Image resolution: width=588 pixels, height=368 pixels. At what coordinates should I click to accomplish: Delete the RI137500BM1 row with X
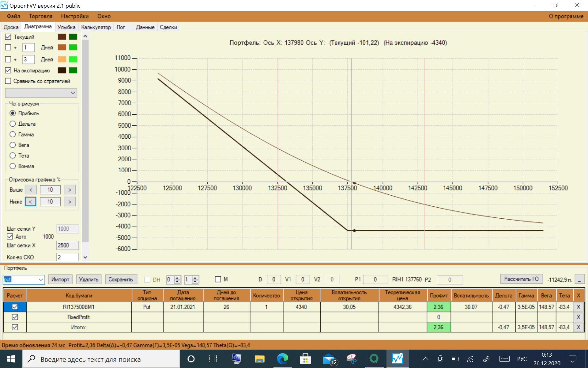(578, 307)
